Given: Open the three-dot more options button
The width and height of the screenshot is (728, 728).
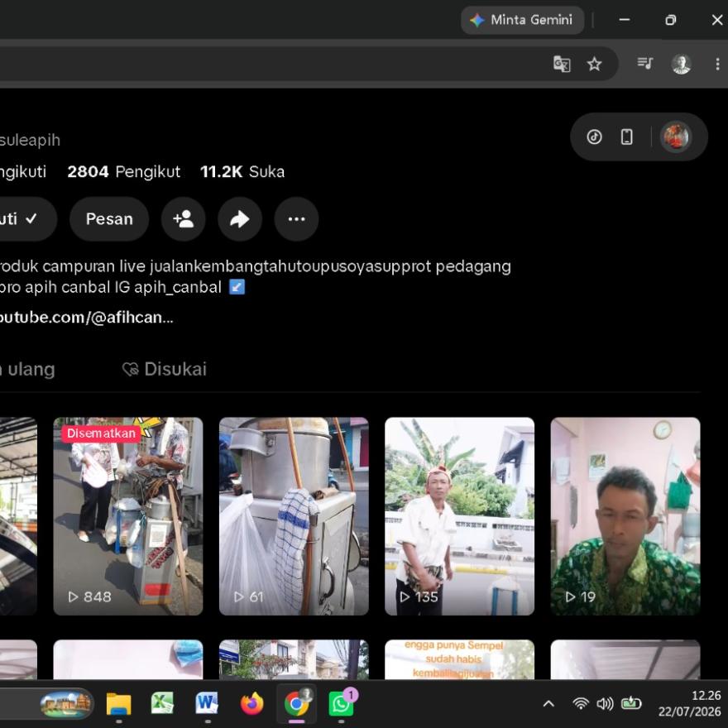Looking at the screenshot, I should 296,218.
